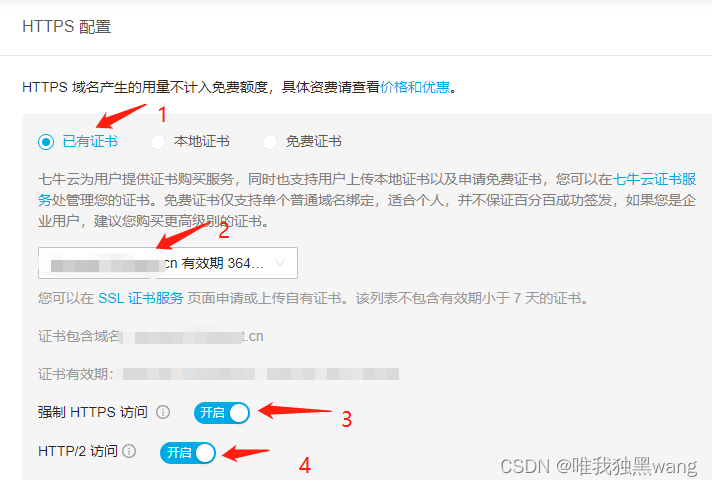Click the 强制 HTTPS 访问 label
Screen dimensions: 712x486
click(x=93, y=412)
